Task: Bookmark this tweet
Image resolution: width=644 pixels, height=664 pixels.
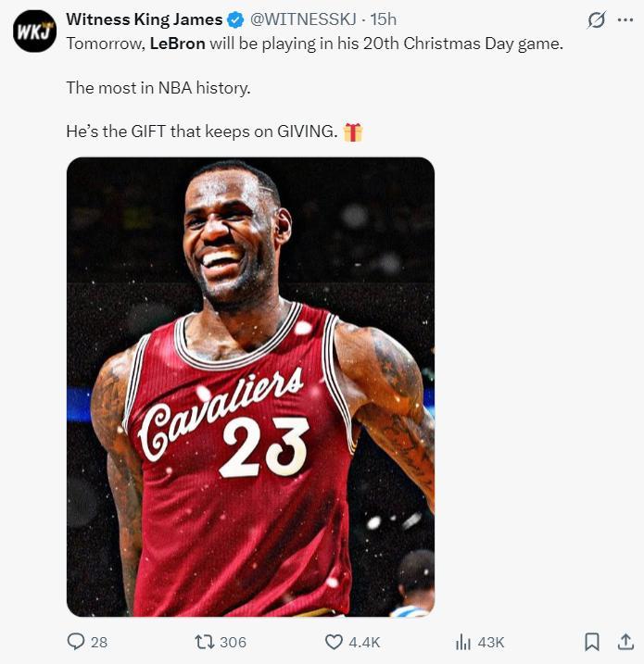Action: point(592,641)
